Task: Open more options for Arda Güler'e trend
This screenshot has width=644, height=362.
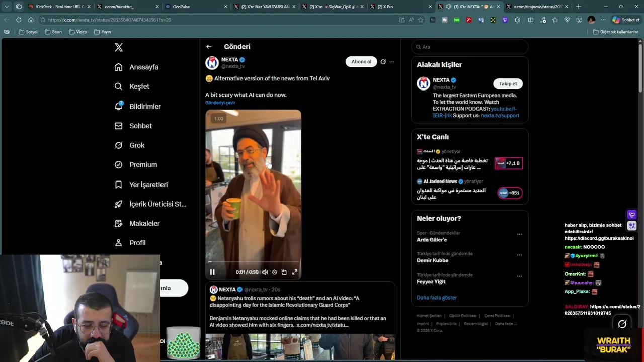Action: point(519,234)
